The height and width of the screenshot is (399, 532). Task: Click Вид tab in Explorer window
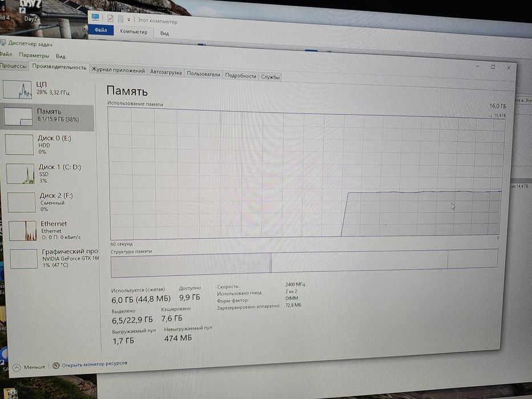pyautogui.click(x=165, y=33)
